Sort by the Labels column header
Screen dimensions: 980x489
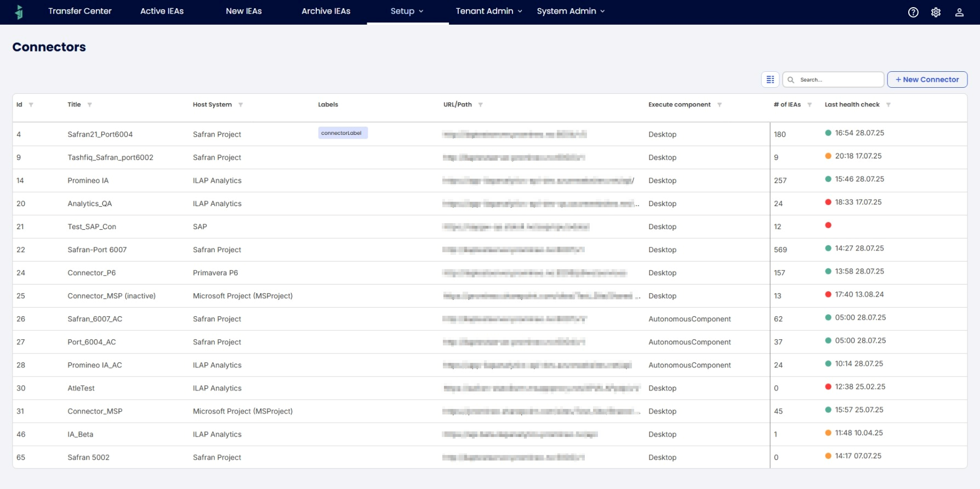[328, 105]
